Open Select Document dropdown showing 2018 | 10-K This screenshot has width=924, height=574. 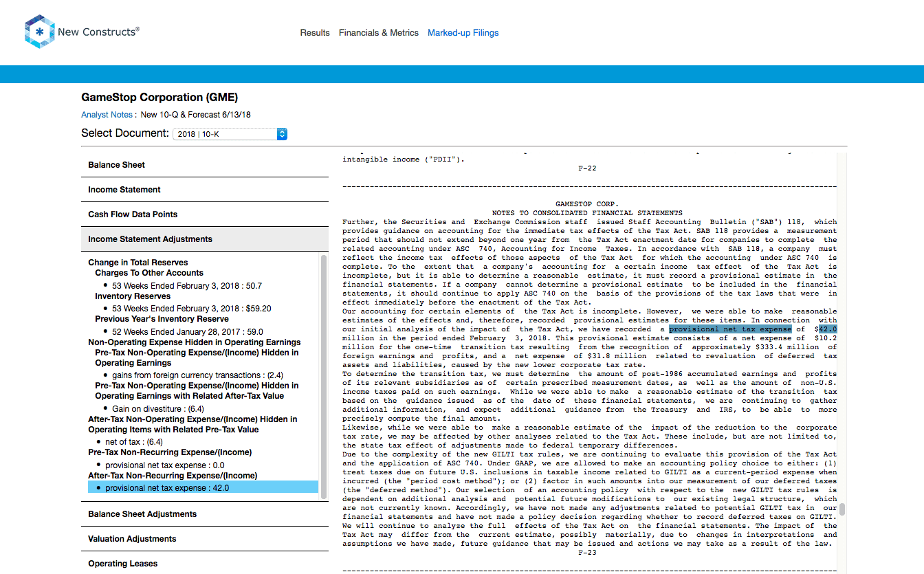tap(230, 134)
